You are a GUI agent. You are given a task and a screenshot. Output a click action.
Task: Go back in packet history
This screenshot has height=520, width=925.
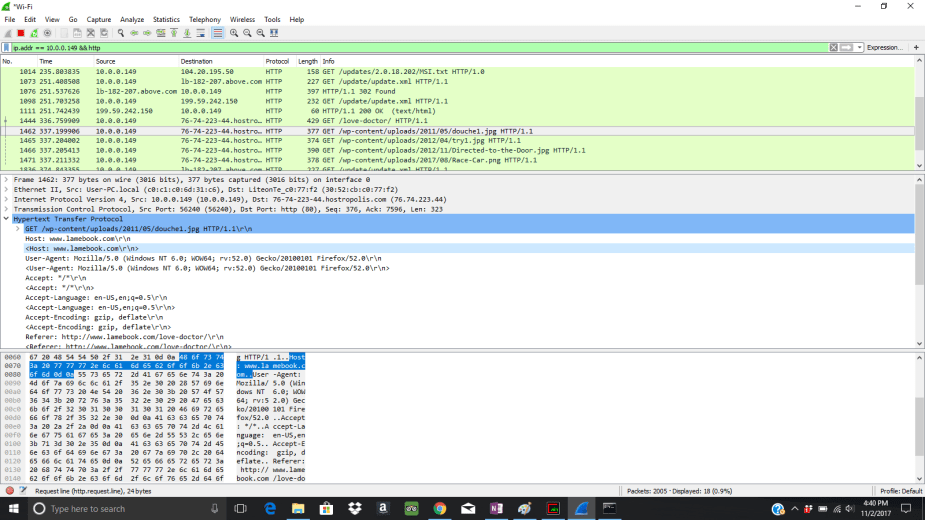pos(134,33)
